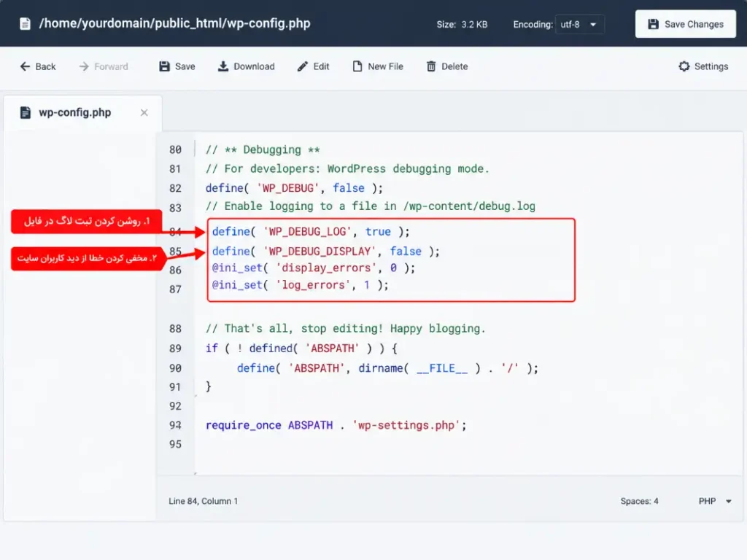Open Settings via the gear icon
747x560 pixels.
click(x=684, y=66)
